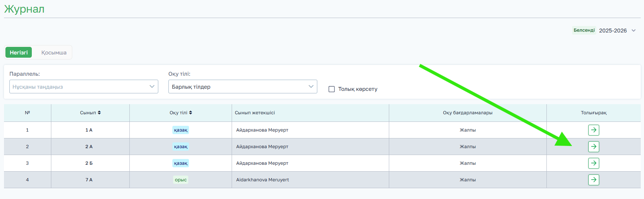Select the 2 А class cell
This screenshot has height=199, width=644.
89,147
